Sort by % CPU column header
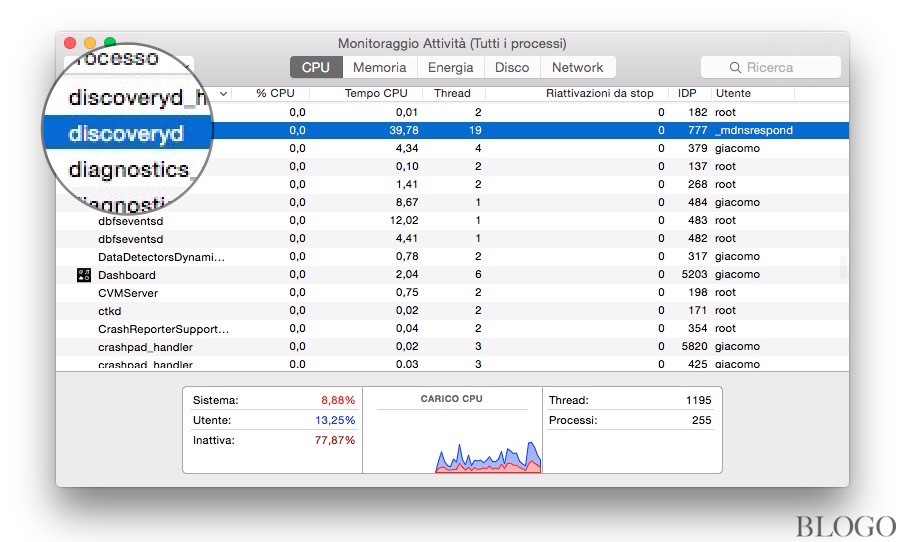The height and width of the screenshot is (542, 905). coord(275,94)
